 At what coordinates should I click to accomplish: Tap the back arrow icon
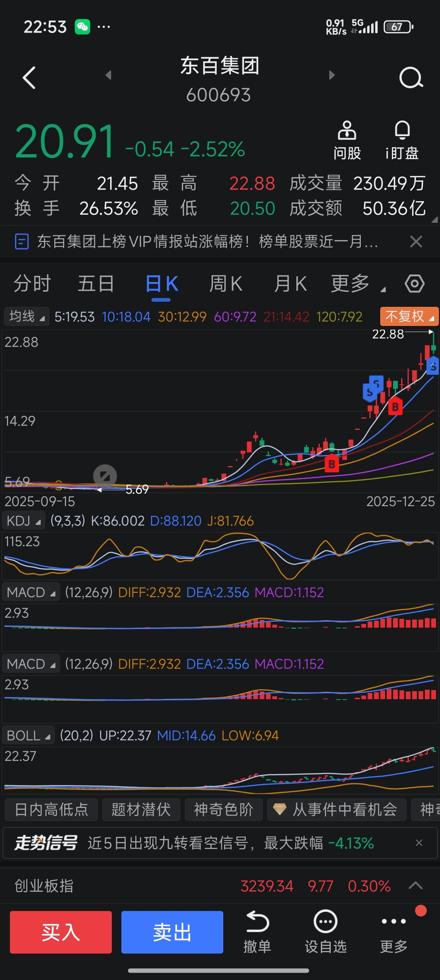pos(29,77)
